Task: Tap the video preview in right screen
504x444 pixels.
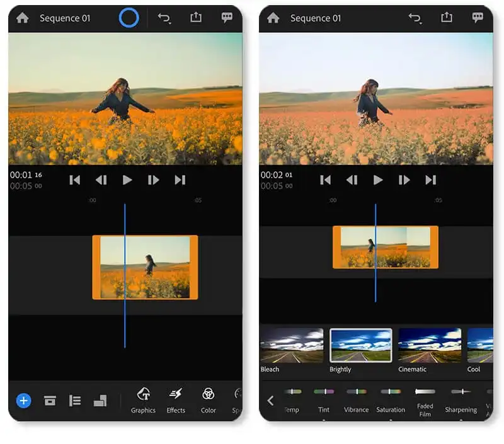Action: point(376,99)
